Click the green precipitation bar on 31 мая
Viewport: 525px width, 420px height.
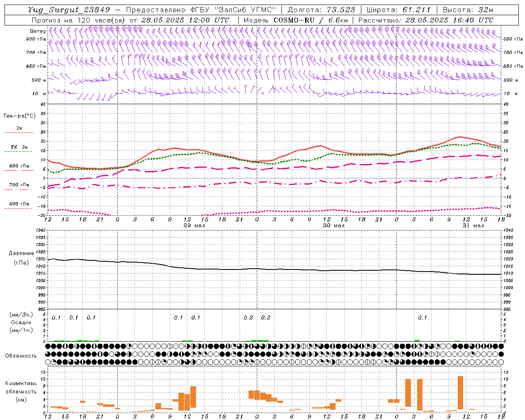(x=417, y=340)
